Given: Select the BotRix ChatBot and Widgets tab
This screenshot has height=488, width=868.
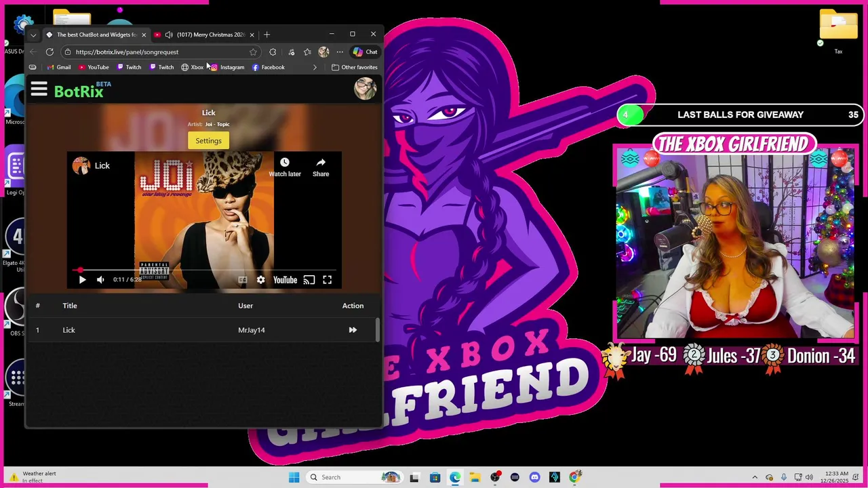Looking at the screenshot, I should coord(96,35).
